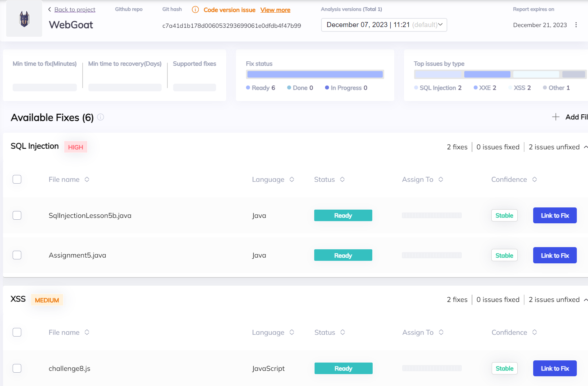The image size is (588, 386).
Task: Sort XSS table by Assign To
Action: [441, 332]
